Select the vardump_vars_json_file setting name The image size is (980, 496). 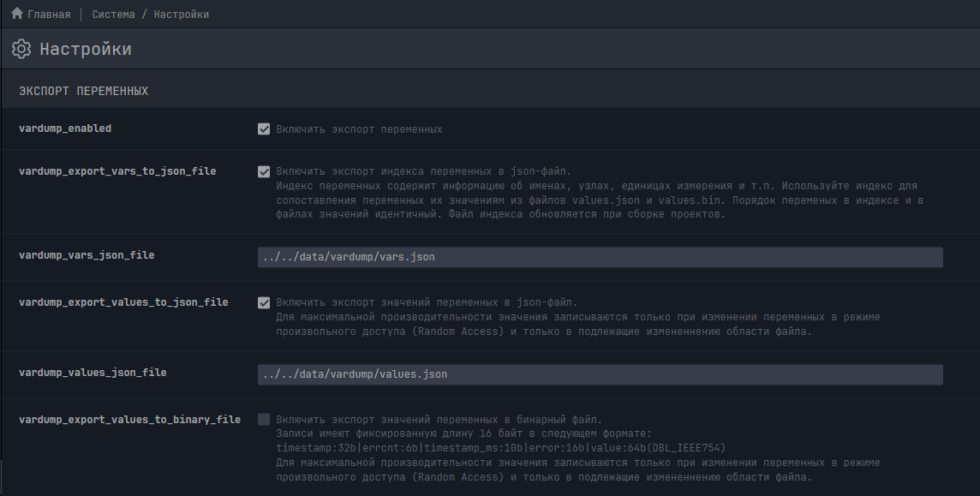click(87, 255)
